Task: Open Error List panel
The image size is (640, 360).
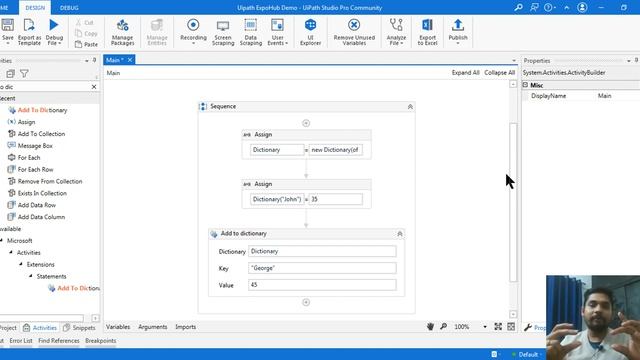Action: point(21,340)
